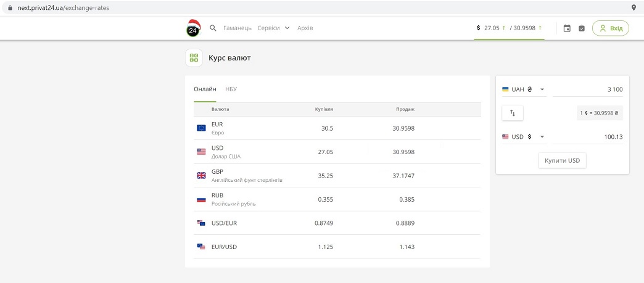Open the Гаманець menu item
Viewport: 644px width, 283px height.
point(237,28)
